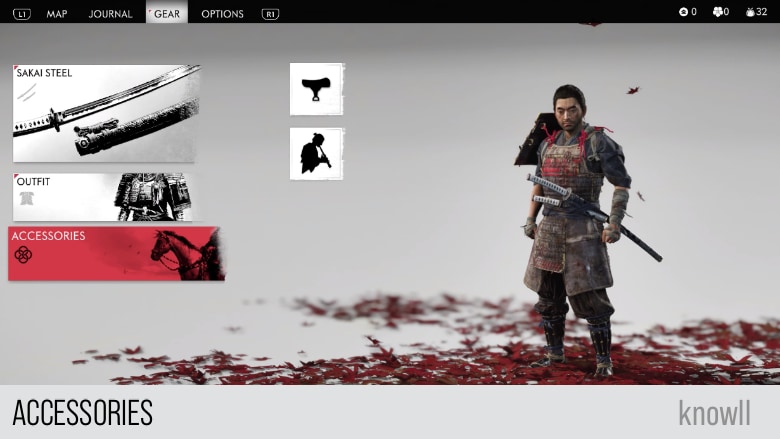The height and width of the screenshot is (439, 780).
Task: Switch to the MAP tab
Action: (x=57, y=14)
